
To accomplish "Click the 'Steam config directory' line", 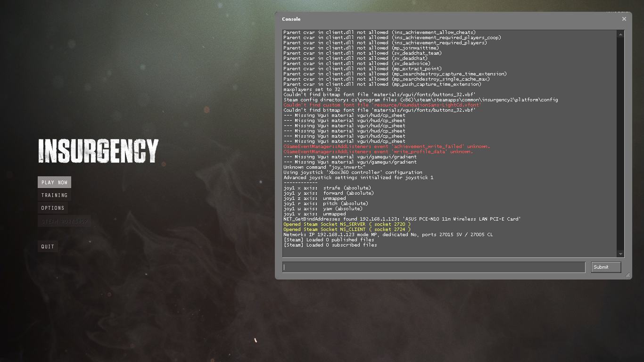I will [421, 100].
